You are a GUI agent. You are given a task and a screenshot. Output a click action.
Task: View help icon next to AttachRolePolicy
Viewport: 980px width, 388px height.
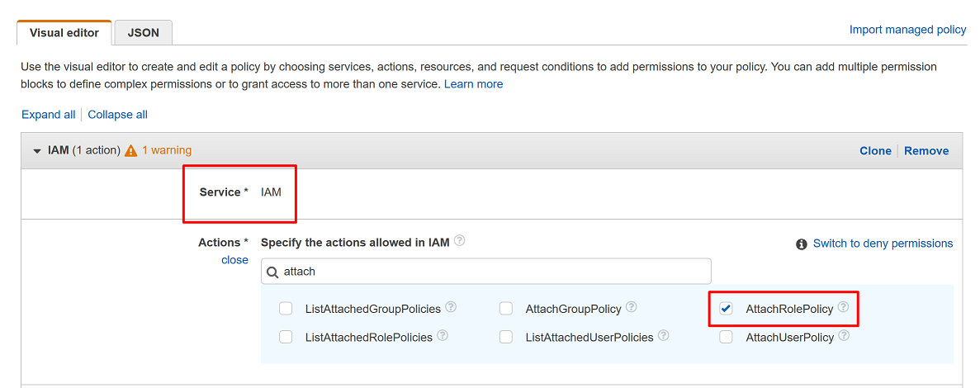pos(844,307)
